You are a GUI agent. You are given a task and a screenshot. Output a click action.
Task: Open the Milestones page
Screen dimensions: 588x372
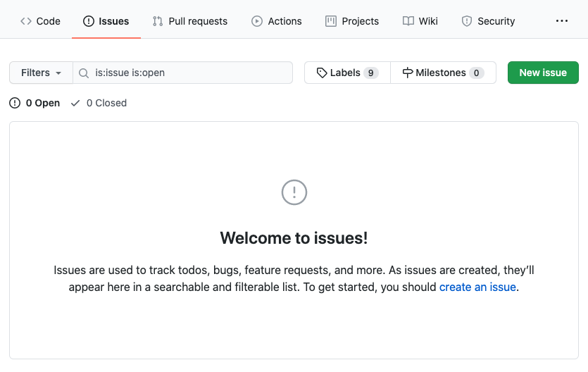pos(443,73)
